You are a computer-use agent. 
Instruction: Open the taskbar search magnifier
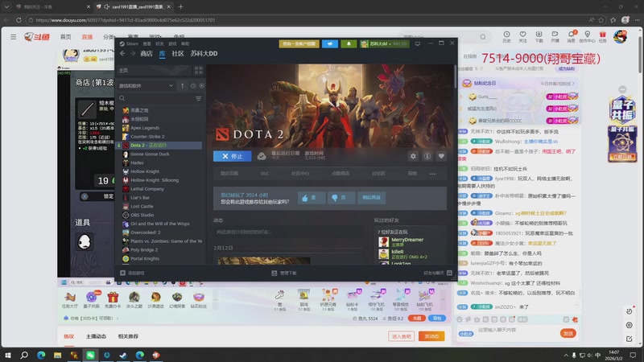coord(24,355)
